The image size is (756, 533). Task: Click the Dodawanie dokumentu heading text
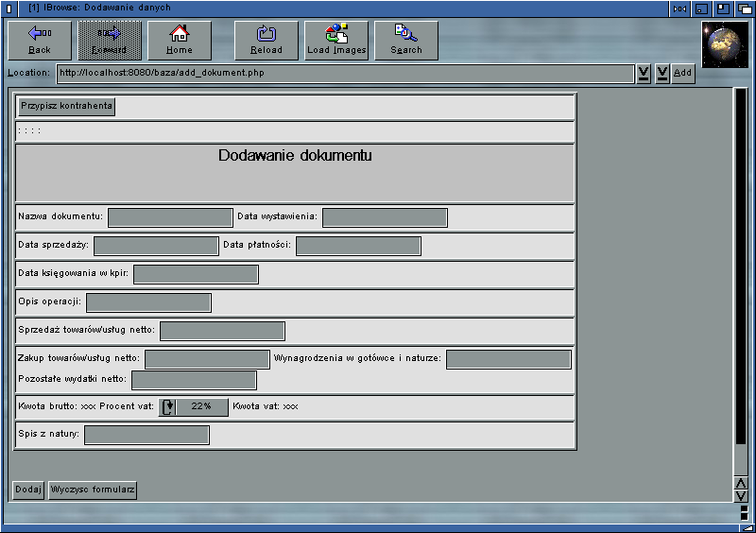295,155
